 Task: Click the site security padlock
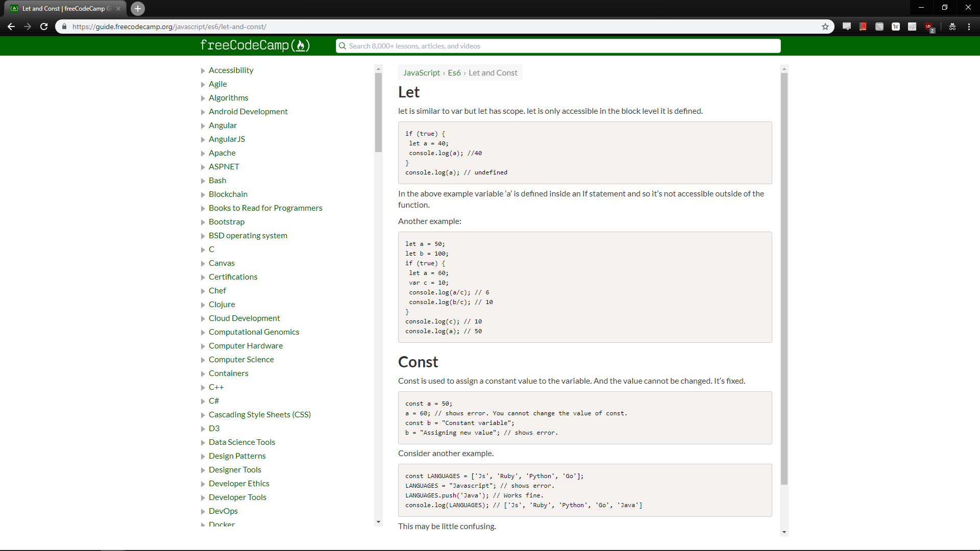(64, 27)
